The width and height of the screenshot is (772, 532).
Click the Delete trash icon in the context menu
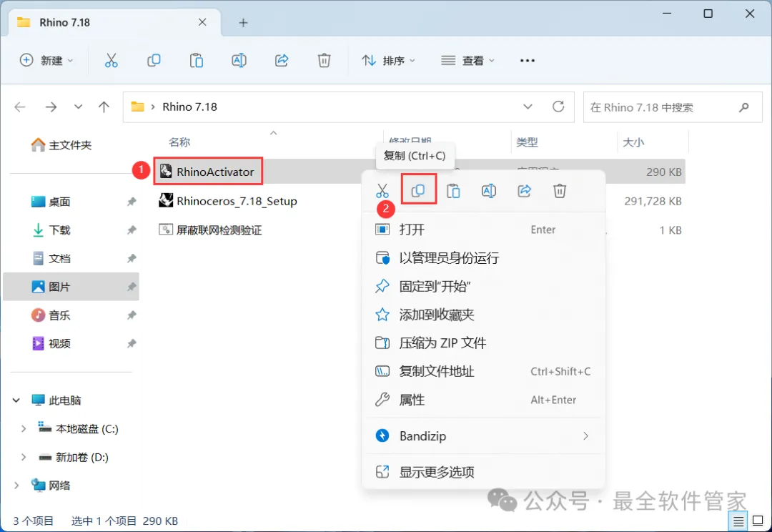pos(560,191)
